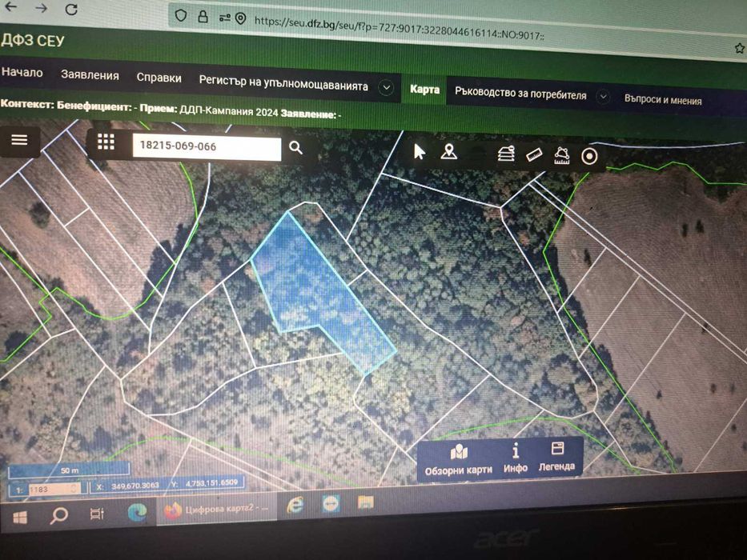Show the Легенда legend panel
Screen dimensions: 747x560
[x=556, y=457]
